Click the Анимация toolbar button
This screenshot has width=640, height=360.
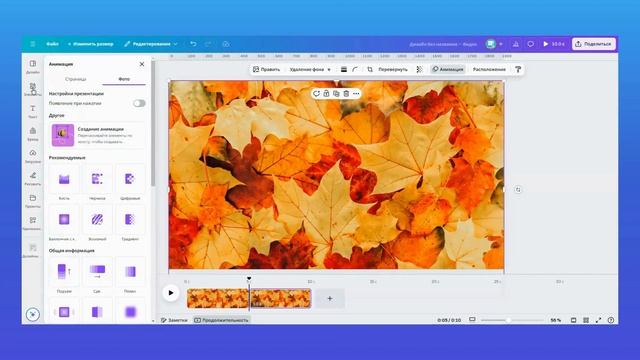[x=448, y=69]
